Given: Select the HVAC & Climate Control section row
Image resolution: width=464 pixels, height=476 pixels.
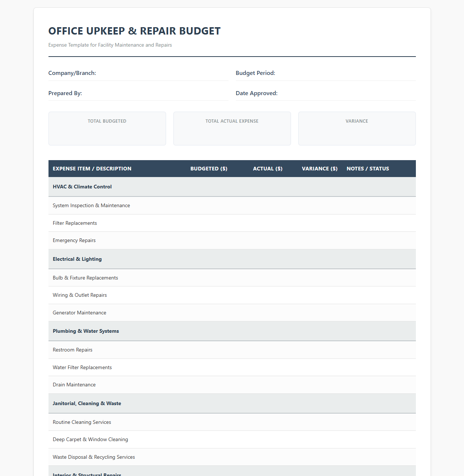Looking at the screenshot, I should tap(232, 187).
